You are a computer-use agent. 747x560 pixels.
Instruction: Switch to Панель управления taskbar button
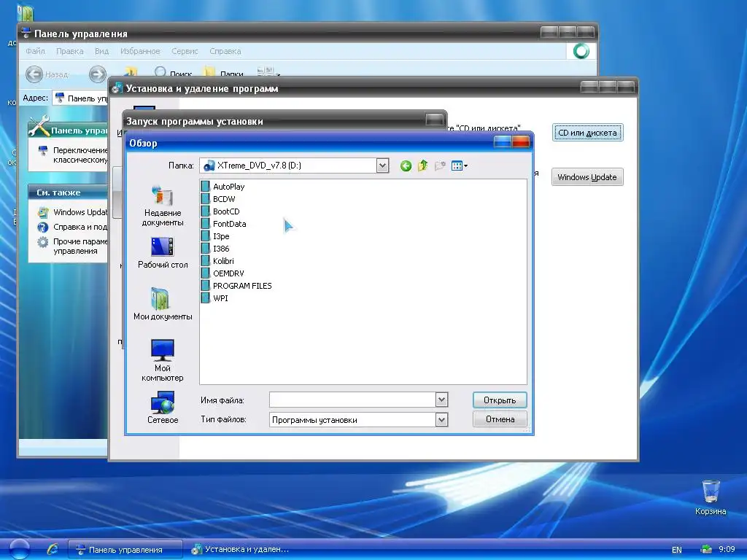point(125,550)
